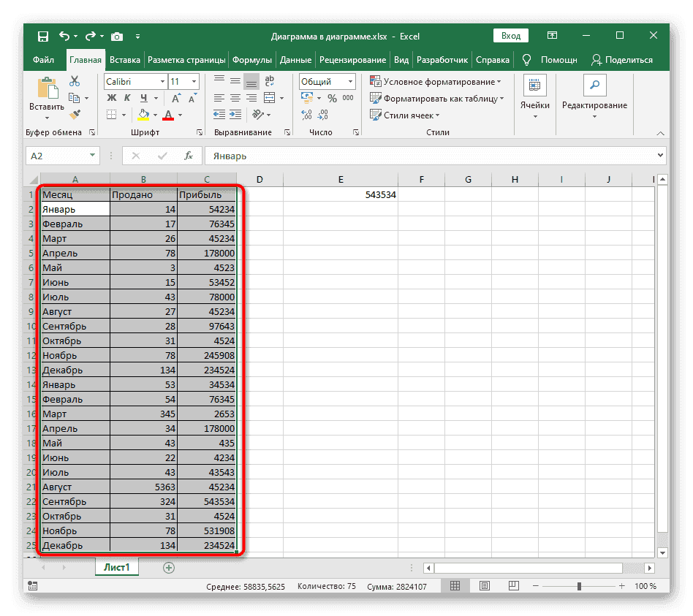
Task: Select the Format Painter brush icon
Action: [74, 114]
